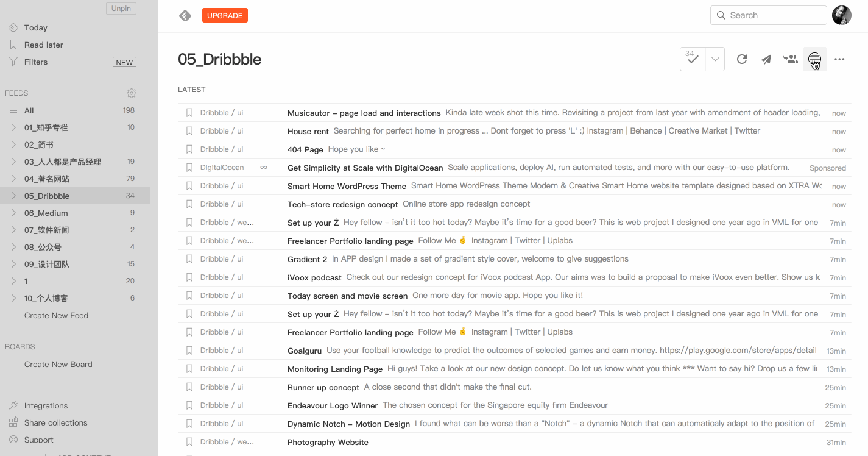
Task: Click the Create New Feed link
Action: [56, 315]
